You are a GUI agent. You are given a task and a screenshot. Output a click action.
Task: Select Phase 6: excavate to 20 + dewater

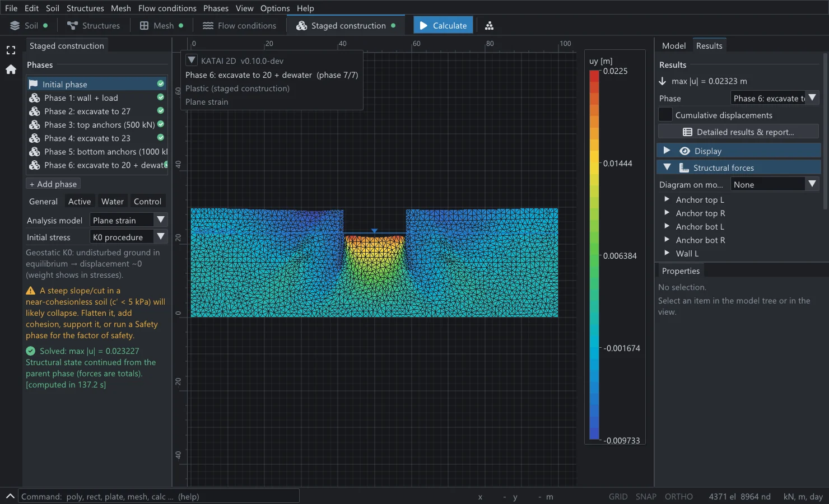pyautogui.click(x=97, y=165)
